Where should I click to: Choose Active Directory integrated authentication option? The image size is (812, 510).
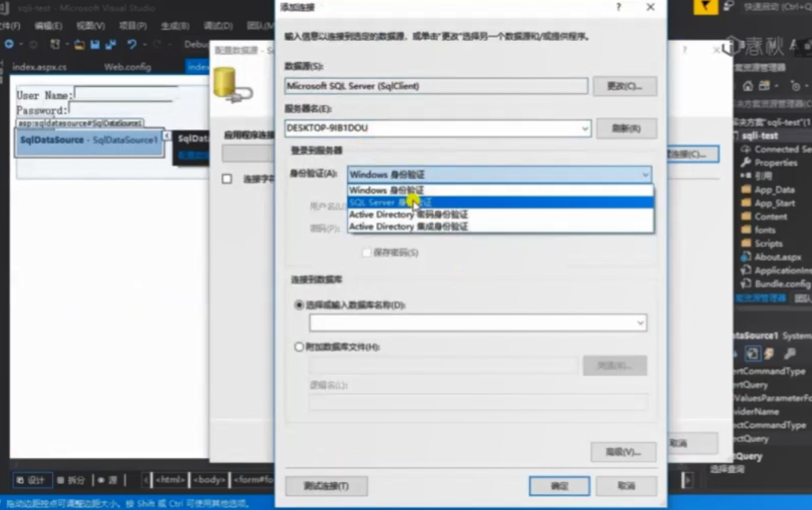[x=500, y=227]
